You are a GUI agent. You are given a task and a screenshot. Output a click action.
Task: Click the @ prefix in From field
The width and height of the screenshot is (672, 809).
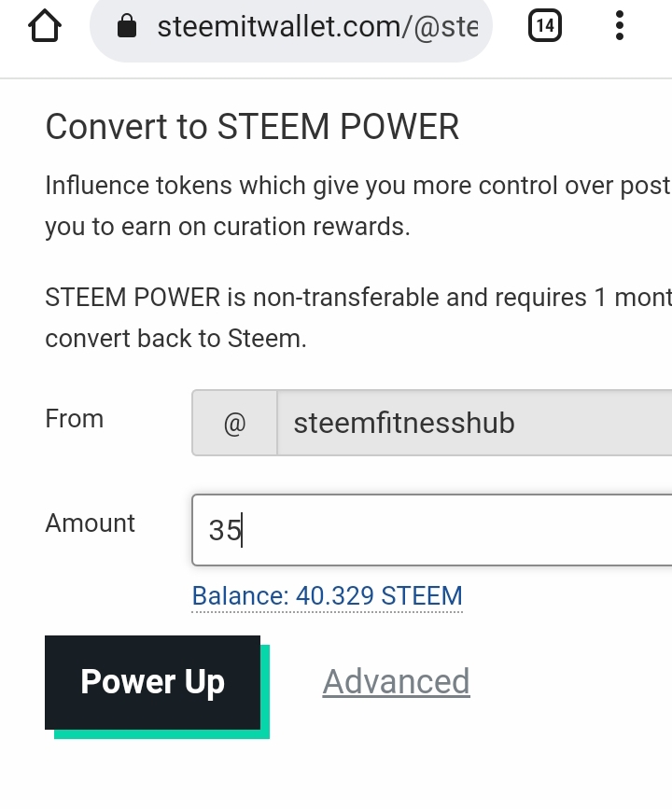click(234, 423)
